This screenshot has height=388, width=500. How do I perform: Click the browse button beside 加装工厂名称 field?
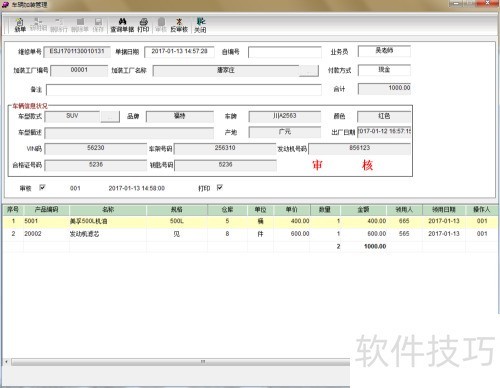(x=309, y=71)
